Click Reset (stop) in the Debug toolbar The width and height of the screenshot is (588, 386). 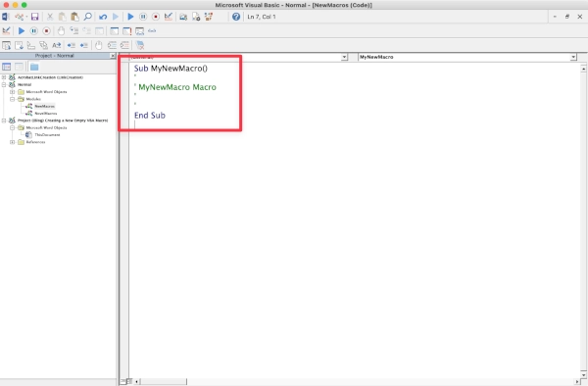point(46,31)
